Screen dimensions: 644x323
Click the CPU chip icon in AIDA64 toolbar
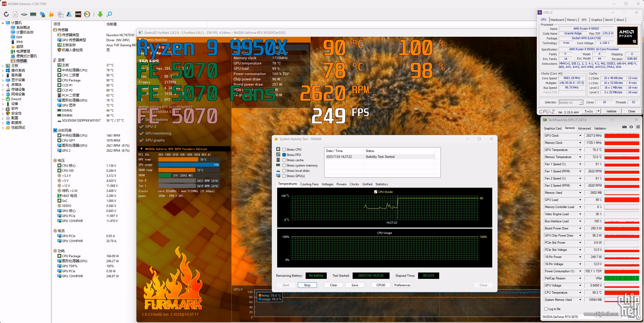pyautogui.click(x=24, y=14)
